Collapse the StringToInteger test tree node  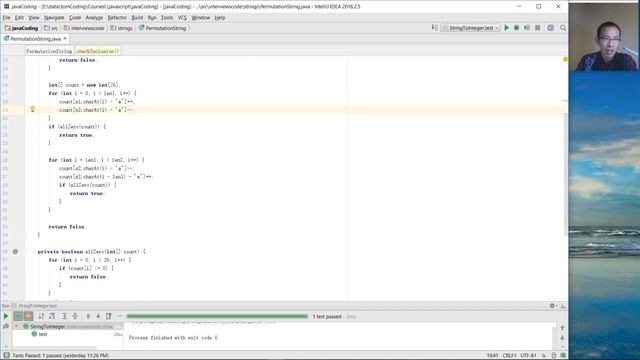point(17,327)
